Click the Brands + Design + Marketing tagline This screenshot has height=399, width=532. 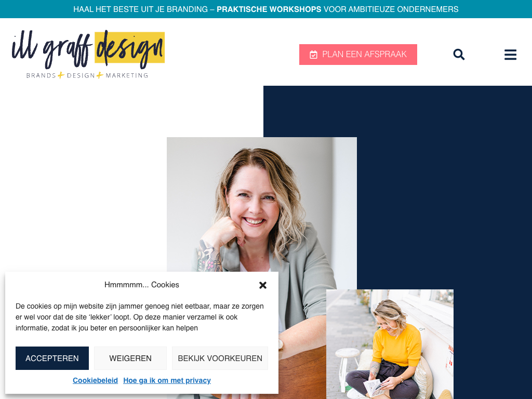[87, 75]
